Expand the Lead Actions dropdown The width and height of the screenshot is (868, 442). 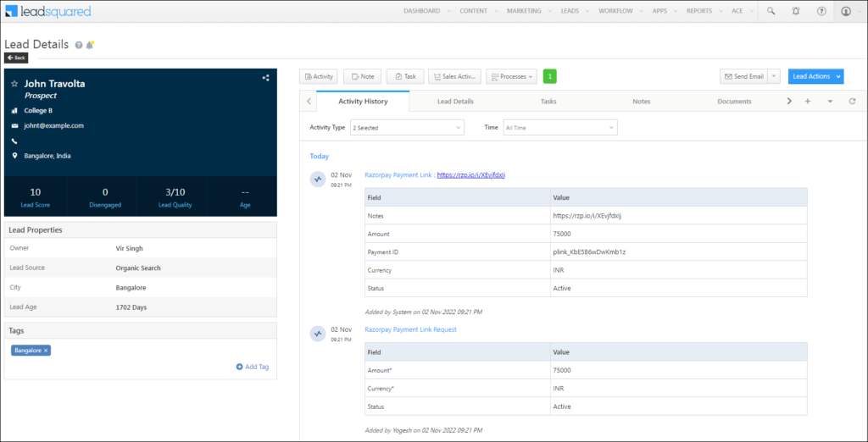[x=815, y=76]
